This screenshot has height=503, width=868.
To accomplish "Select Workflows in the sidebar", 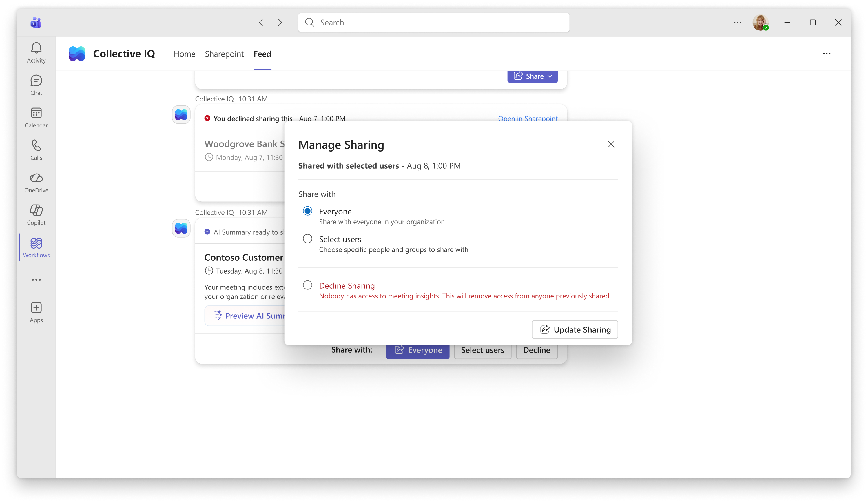I will pyautogui.click(x=36, y=247).
